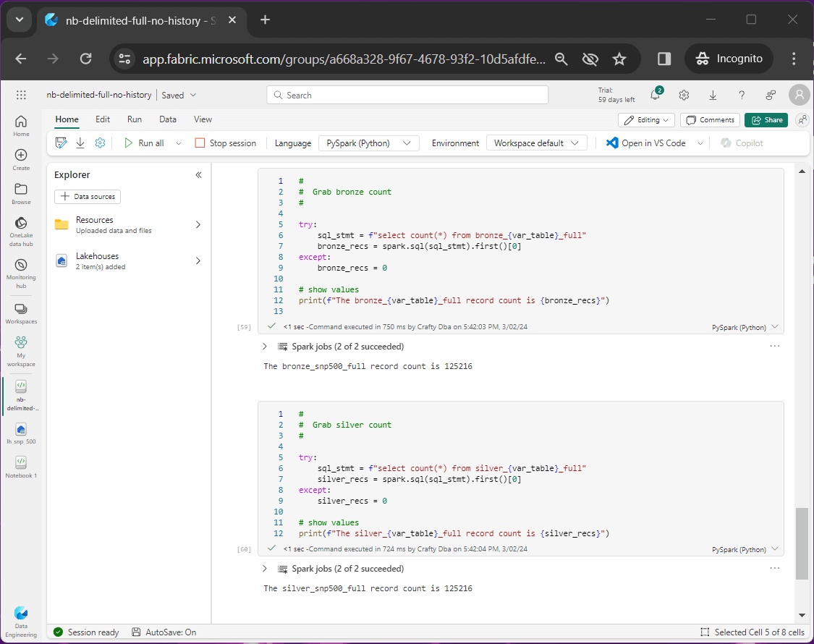This screenshot has height=644, width=814.
Task: Click the download icon in header
Action: tap(713, 95)
